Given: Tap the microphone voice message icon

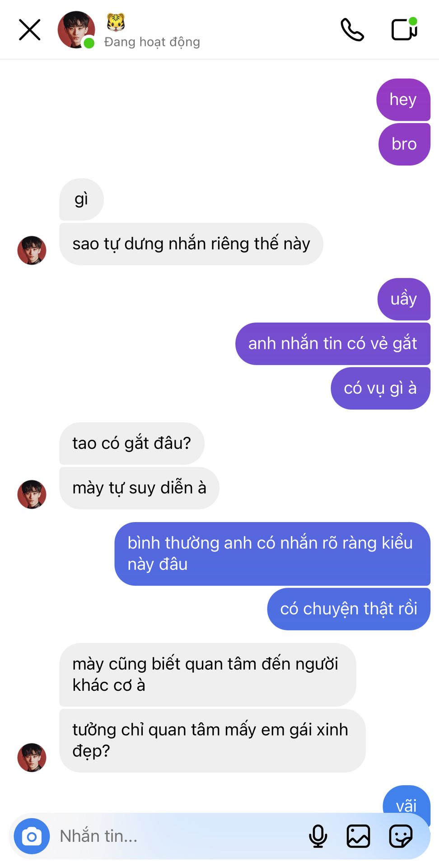Looking at the screenshot, I should tap(318, 836).
